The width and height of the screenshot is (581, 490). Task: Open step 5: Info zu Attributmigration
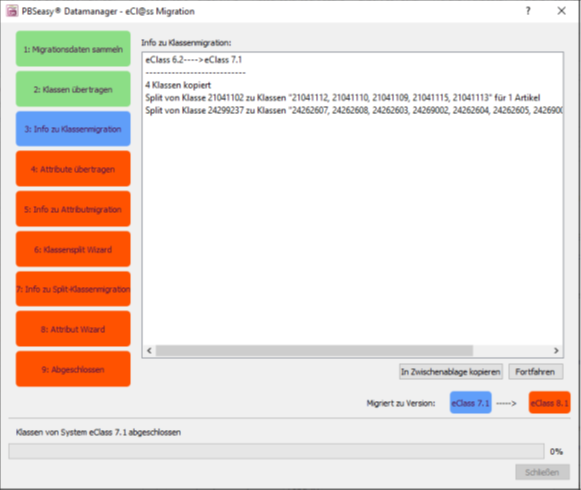[73, 209]
